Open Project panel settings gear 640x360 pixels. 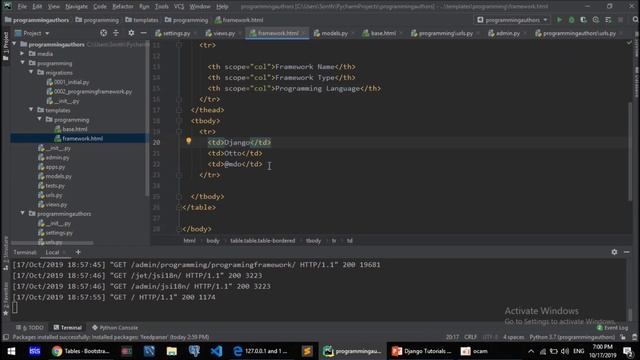(131, 33)
